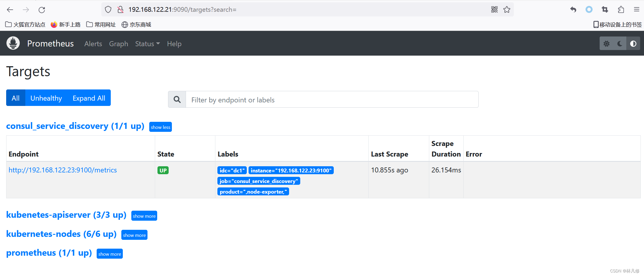Open the extensions puzzle icon

point(621,10)
